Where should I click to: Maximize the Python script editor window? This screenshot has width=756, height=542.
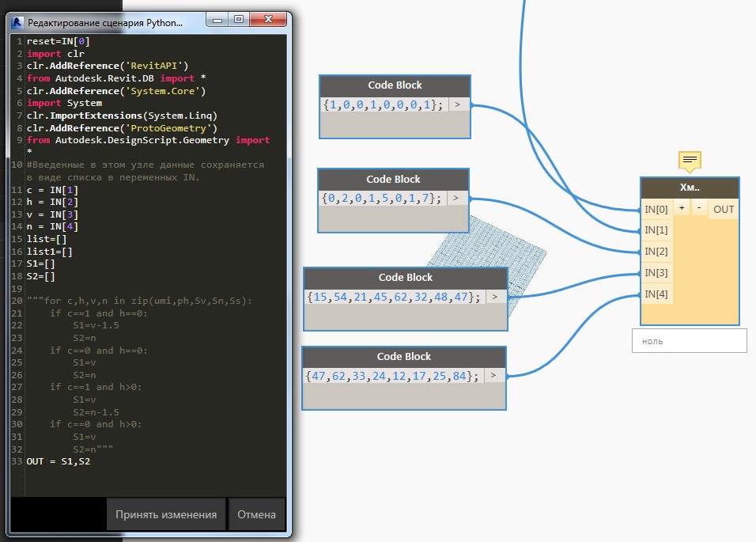238,21
